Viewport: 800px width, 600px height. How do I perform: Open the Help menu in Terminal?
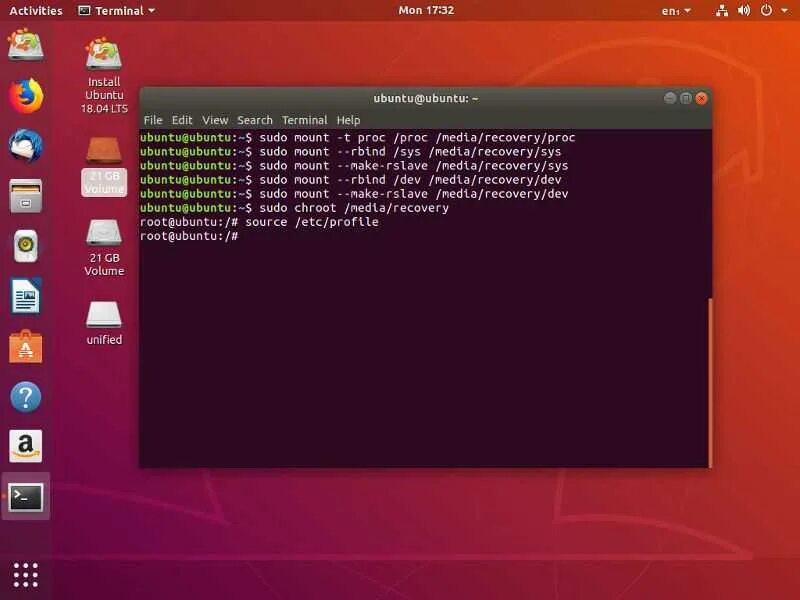coord(348,120)
